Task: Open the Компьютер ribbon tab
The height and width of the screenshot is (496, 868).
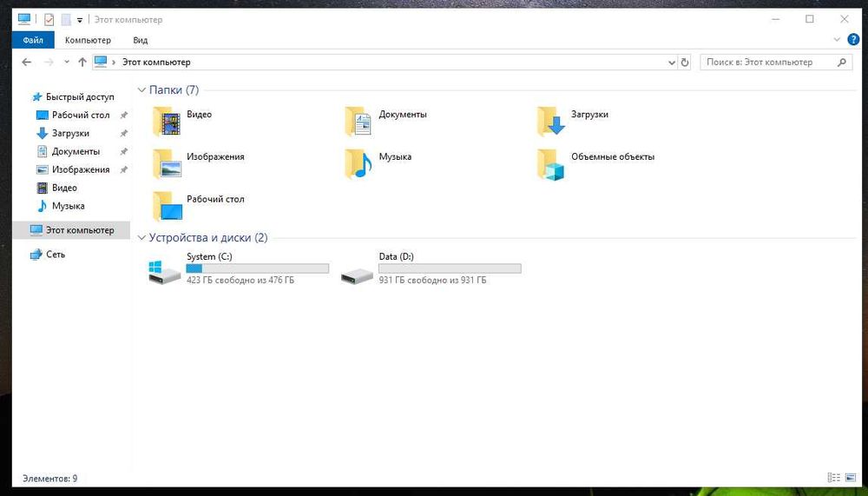Action: point(88,40)
